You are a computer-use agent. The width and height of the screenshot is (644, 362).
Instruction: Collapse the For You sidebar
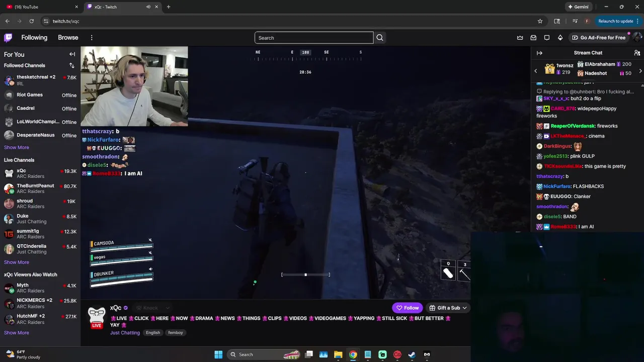tap(72, 54)
